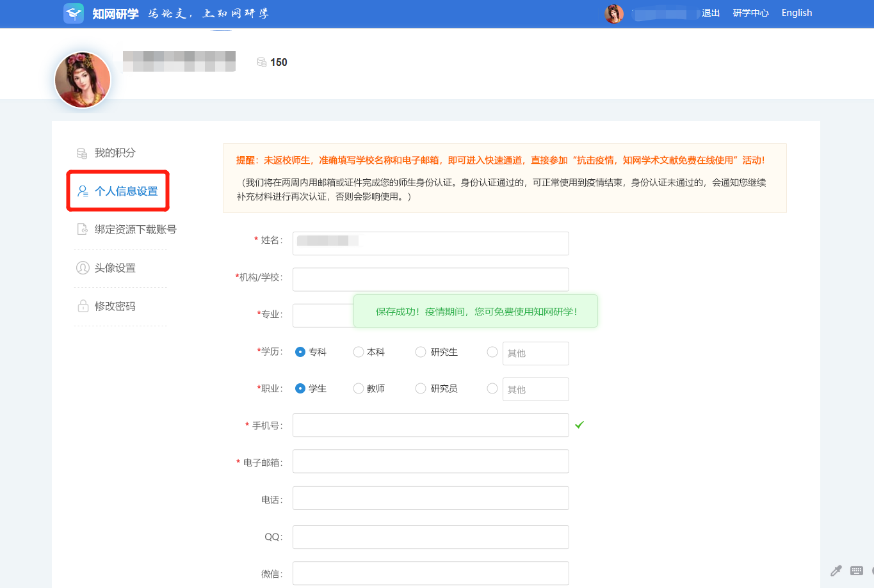Click the 知网研学 logo icon
Viewport: 874px width, 588px height.
(74, 13)
